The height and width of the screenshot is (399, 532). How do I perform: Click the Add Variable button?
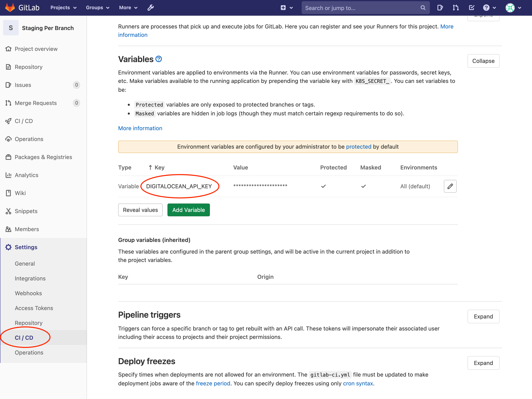(188, 210)
